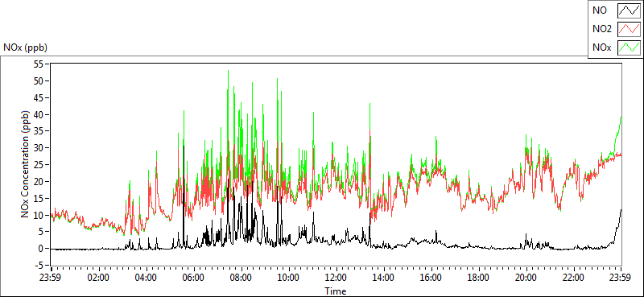Click the 22:00 time axis label
The image size is (644, 297).
574,278
